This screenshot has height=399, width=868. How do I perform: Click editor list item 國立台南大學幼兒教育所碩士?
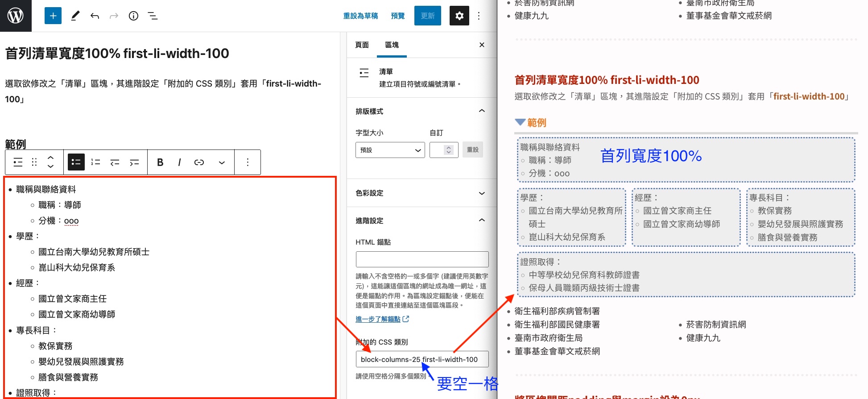point(94,252)
